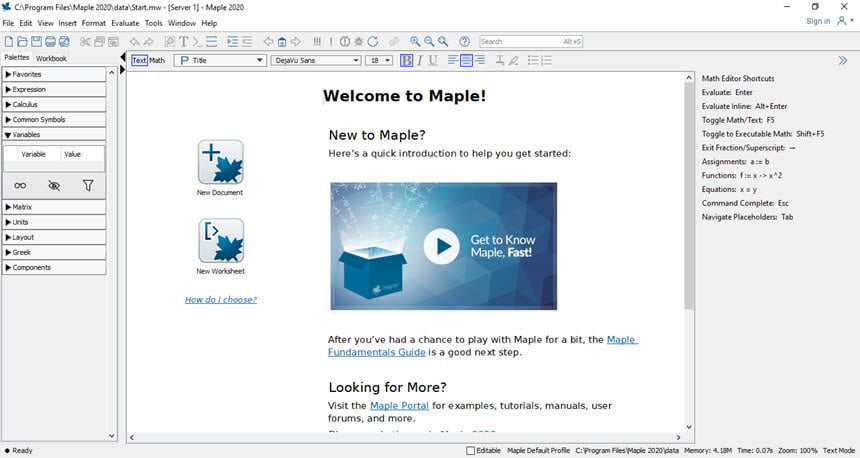Click the crossed-out eye icon in Variables
The height and width of the screenshot is (458, 860).
tap(54, 186)
